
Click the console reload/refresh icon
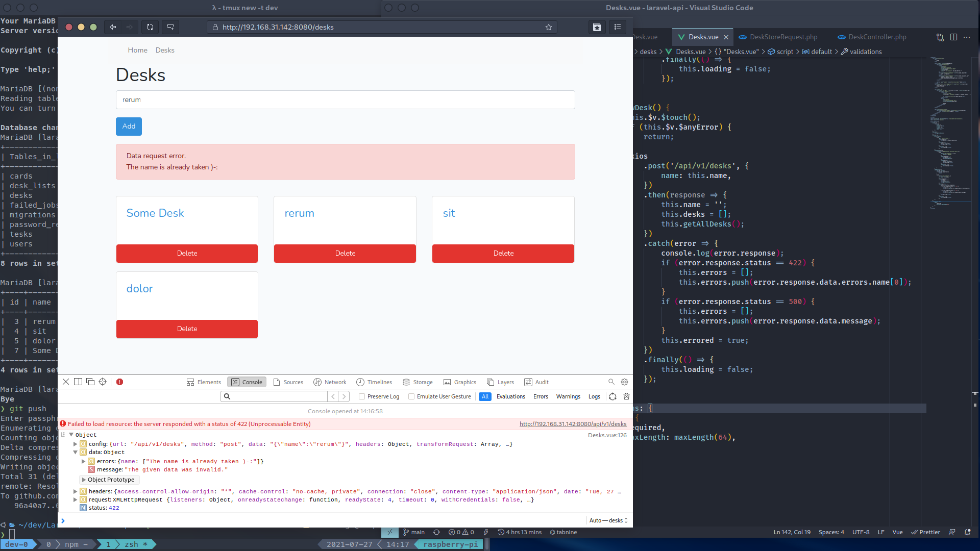coord(613,396)
